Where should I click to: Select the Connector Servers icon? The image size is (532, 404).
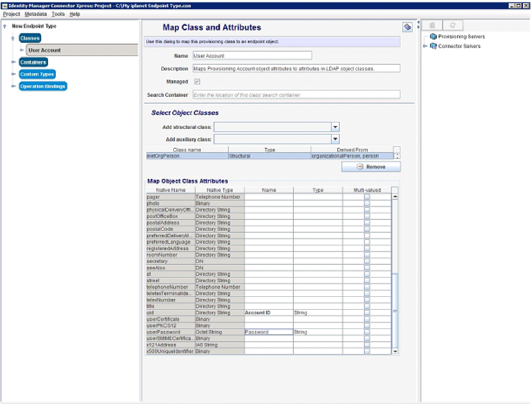(x=434, y=46)
